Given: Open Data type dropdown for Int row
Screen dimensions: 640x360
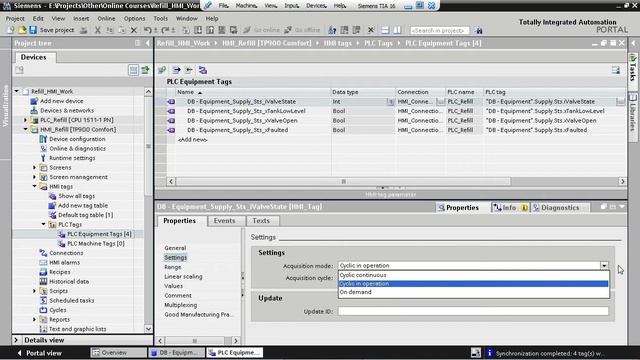Looking at the screenshot, I should [390, 102].
